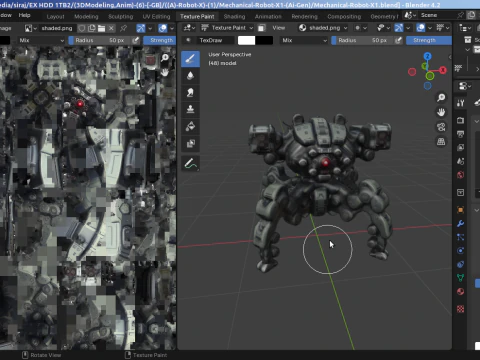Switch to the Sculpting workspace tab

coord(120,16)
